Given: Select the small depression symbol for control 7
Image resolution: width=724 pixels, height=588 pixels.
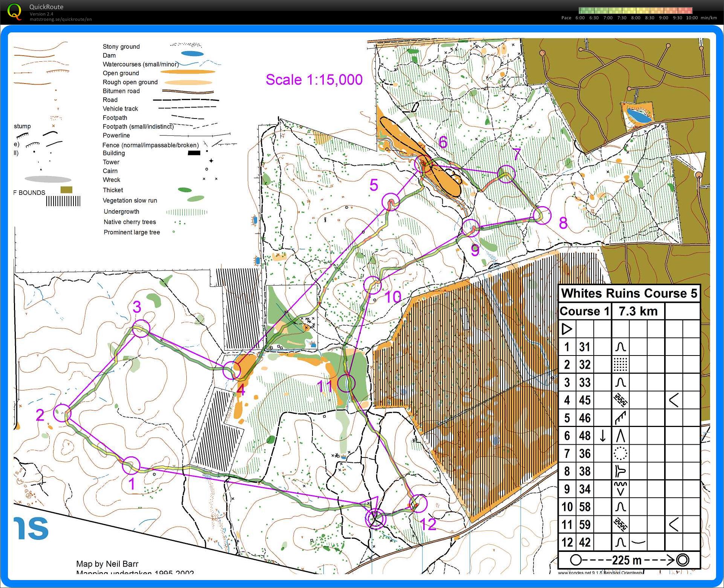Looking at the screenshot, I should point(620,453).
